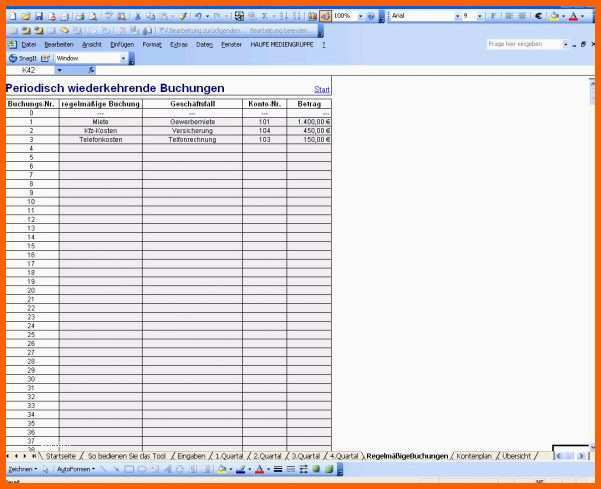Select the Telefonkosten cell
The height and width of the screenshot is (489, 601).
(x=101, y=139)
